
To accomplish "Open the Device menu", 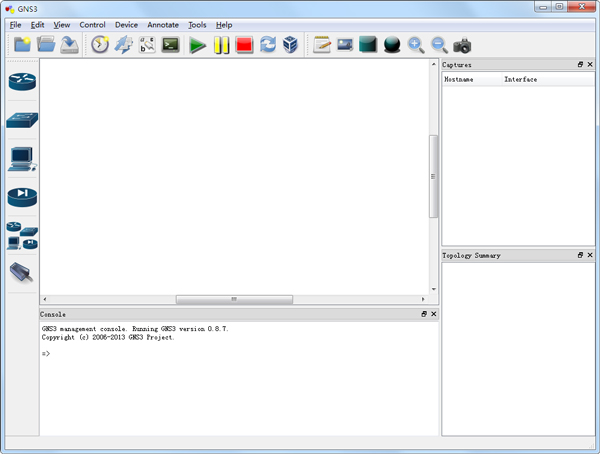I will pos(126,25).
